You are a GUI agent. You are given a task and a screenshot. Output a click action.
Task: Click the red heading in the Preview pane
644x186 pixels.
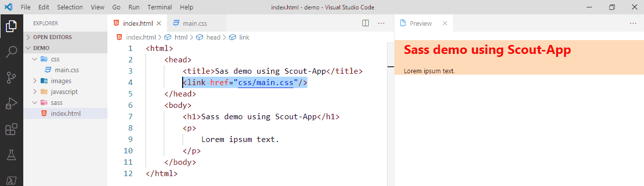(x=487, y=49)
